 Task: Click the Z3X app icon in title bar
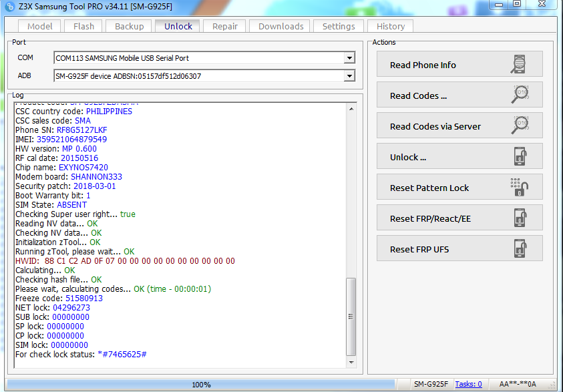pos(10,7)
